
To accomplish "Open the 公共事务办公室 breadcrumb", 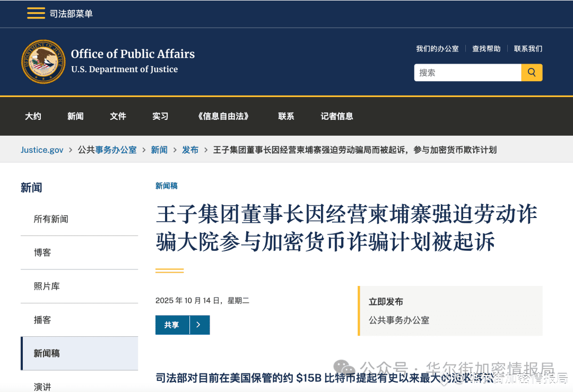I will coord(107,150).
